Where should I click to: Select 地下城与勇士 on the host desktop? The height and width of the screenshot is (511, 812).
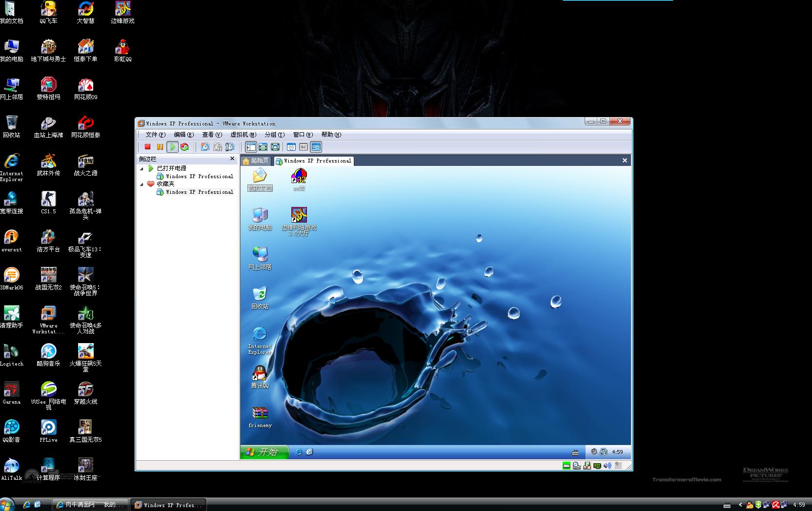[48, 51]
